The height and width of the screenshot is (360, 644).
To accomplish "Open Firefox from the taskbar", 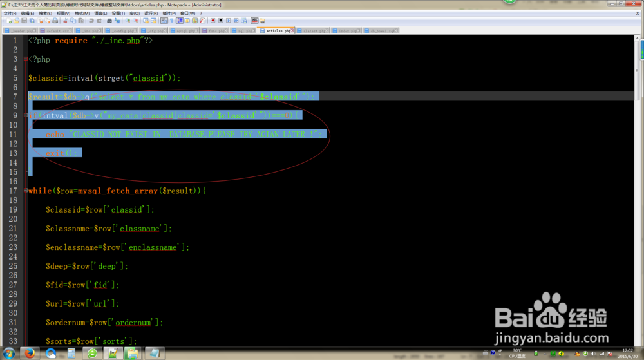I will (x=30, y=354).
